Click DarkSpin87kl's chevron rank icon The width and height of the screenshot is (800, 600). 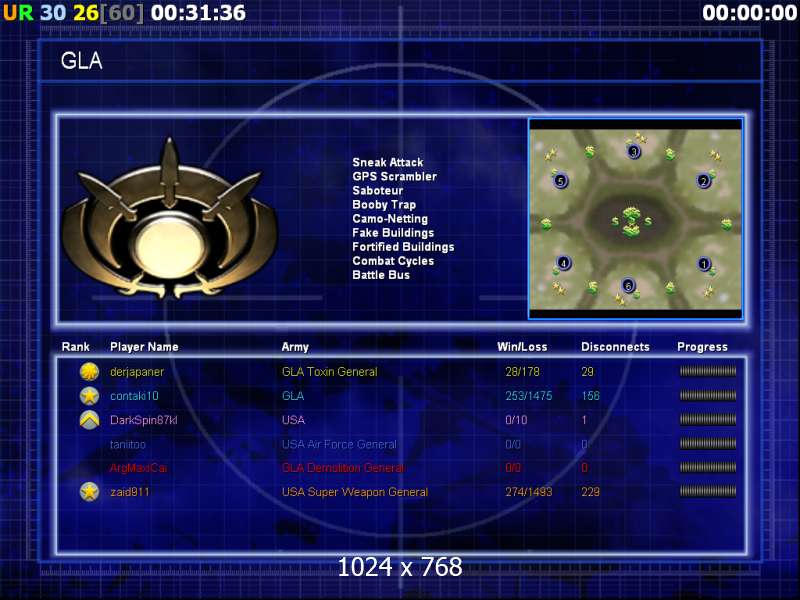tap(89, 420)
